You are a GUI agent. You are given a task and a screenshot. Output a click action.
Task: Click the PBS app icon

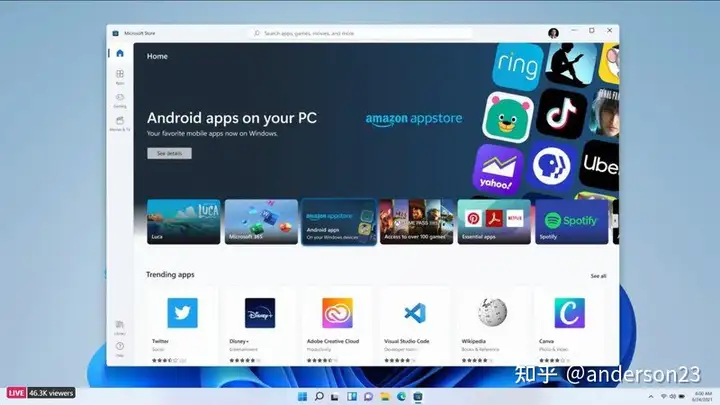(x=551, y=166)
